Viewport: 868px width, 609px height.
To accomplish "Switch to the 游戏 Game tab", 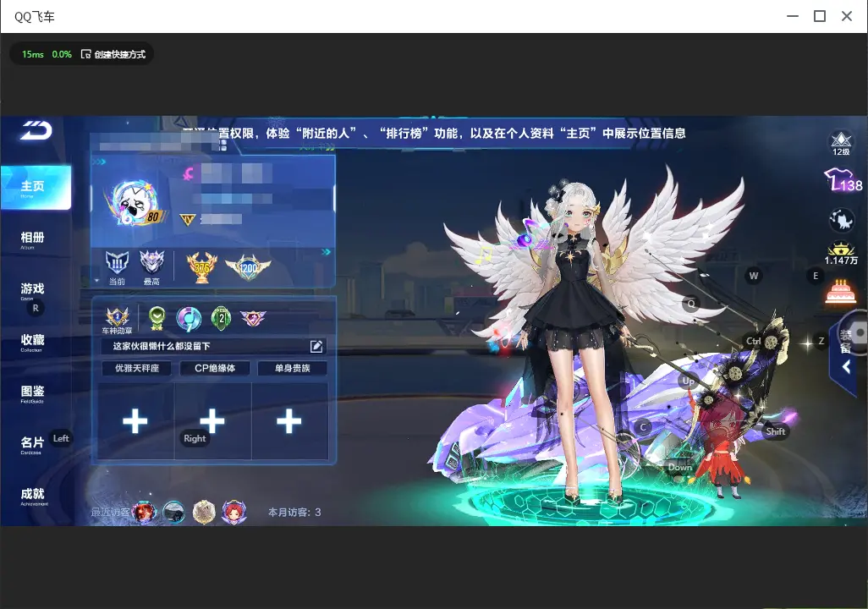I will point(32,291).
